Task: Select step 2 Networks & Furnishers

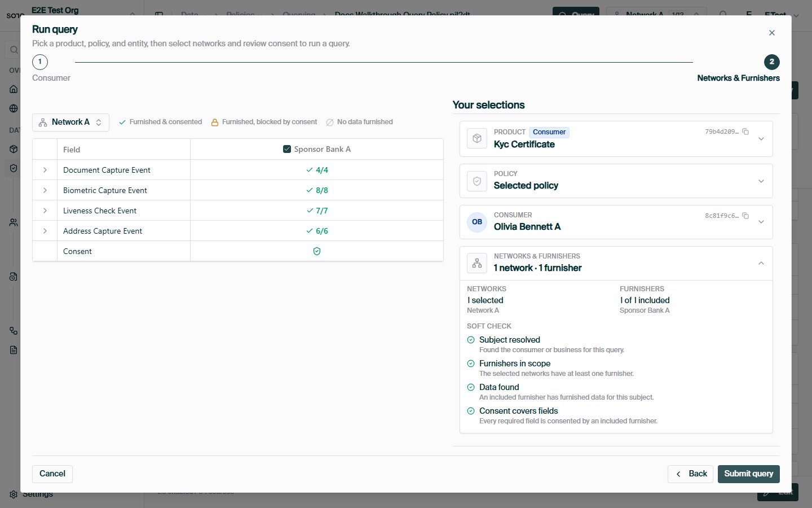Action: click(771, 62)
